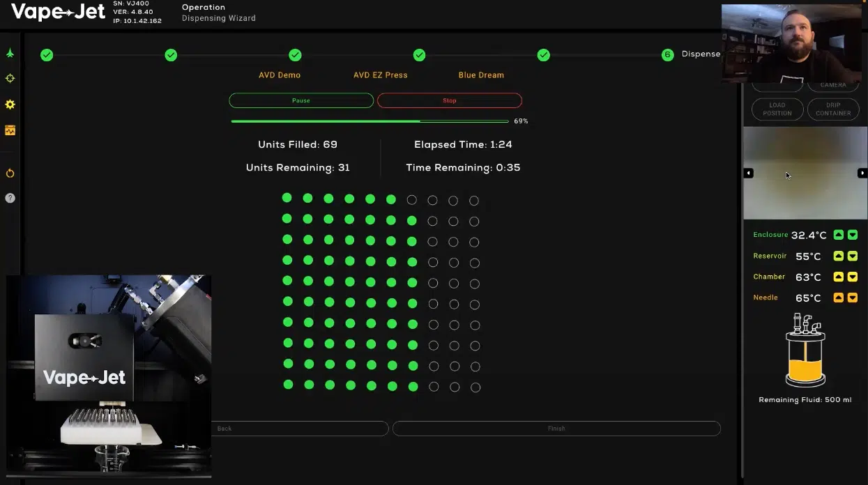Select the Blue Dream step label
The width and height of the screenshot is (868, 485).
(481, 75)
